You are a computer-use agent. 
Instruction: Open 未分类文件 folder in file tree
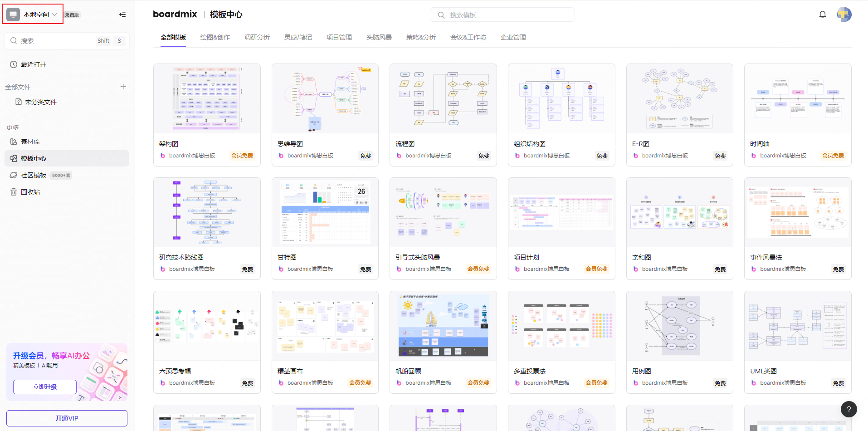40,102
